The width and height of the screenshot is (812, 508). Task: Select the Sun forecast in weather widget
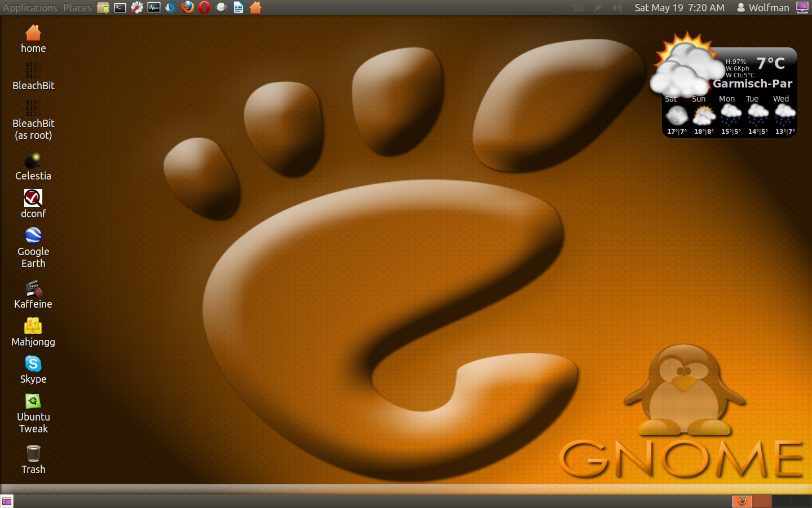pos(704,115)
